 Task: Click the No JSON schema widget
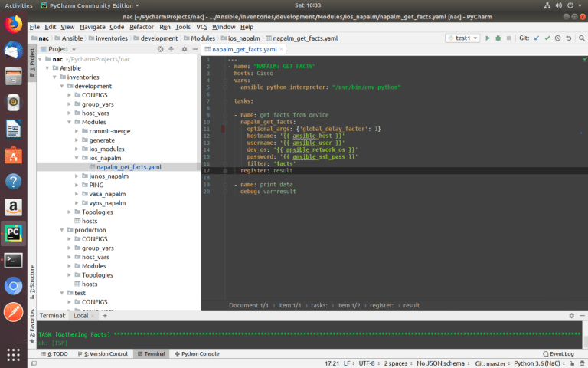click(443, 363)
